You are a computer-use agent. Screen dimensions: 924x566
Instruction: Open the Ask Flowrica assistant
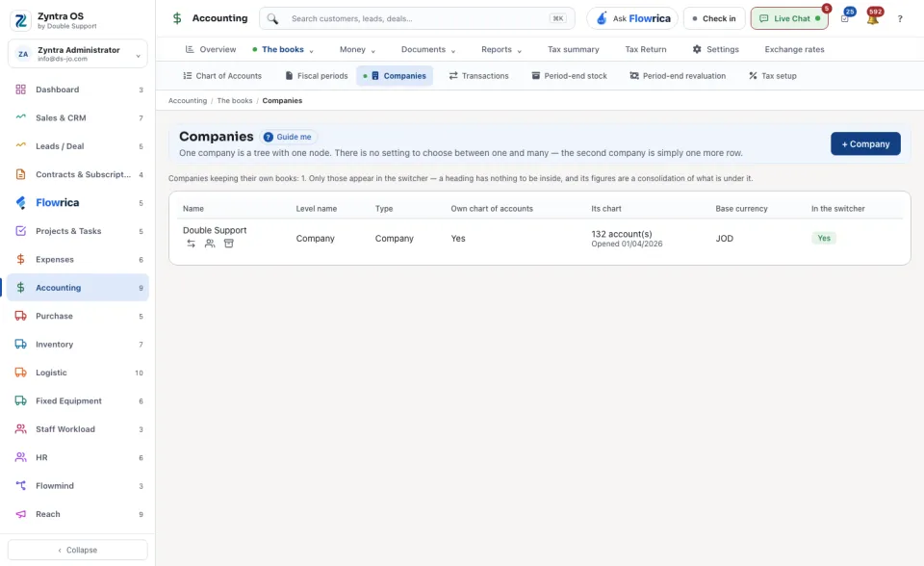coord(632,18)
